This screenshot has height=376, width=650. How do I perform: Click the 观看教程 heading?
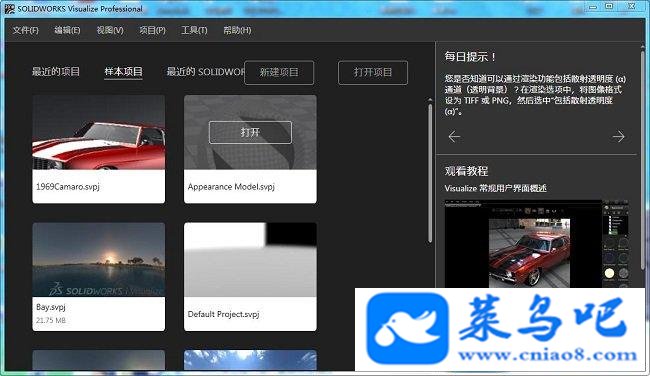point(466,171)
